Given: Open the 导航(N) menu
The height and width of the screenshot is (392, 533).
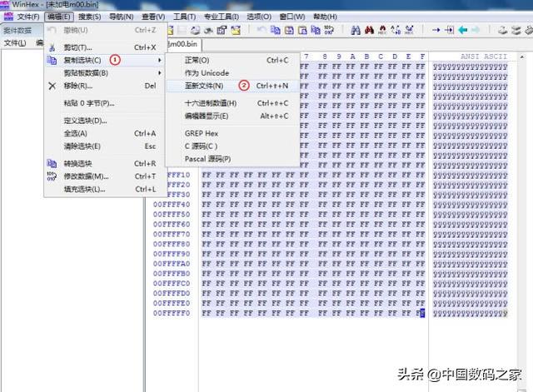Looking at the screenshot, I should [121, 17].
